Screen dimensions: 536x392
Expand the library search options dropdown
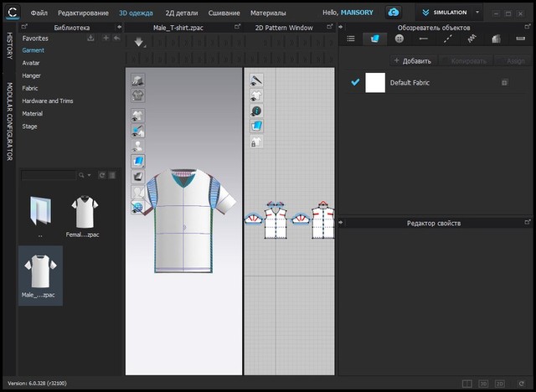tap(88, 175)
